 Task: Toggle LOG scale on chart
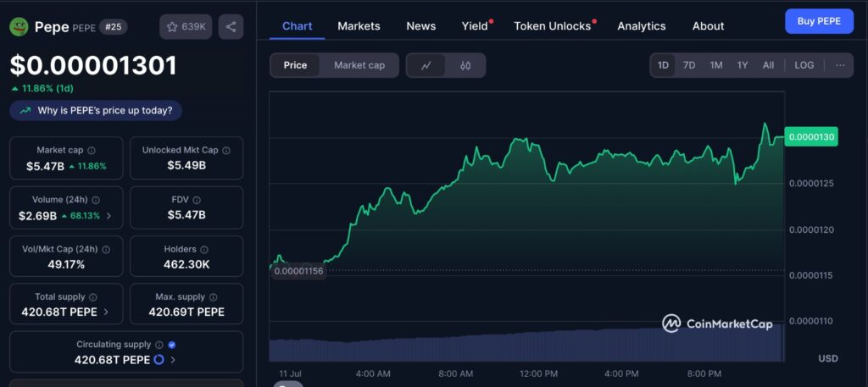pos(804,65)
